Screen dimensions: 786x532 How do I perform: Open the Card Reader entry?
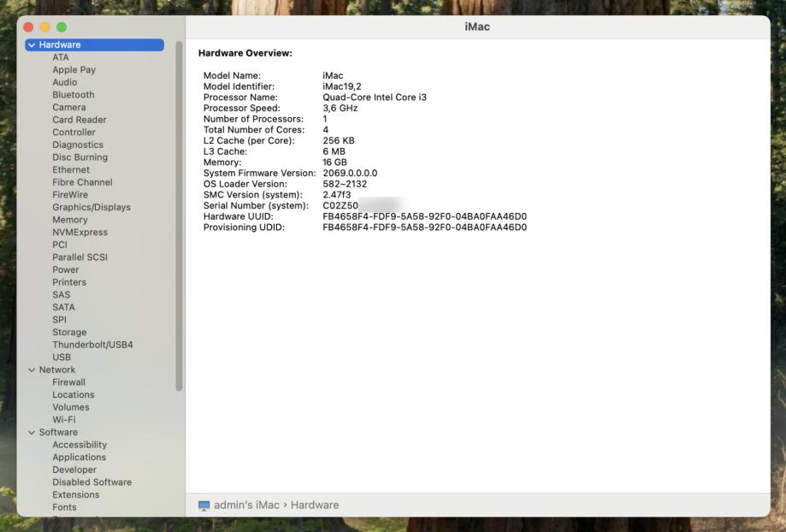click(x=80, y=120)
